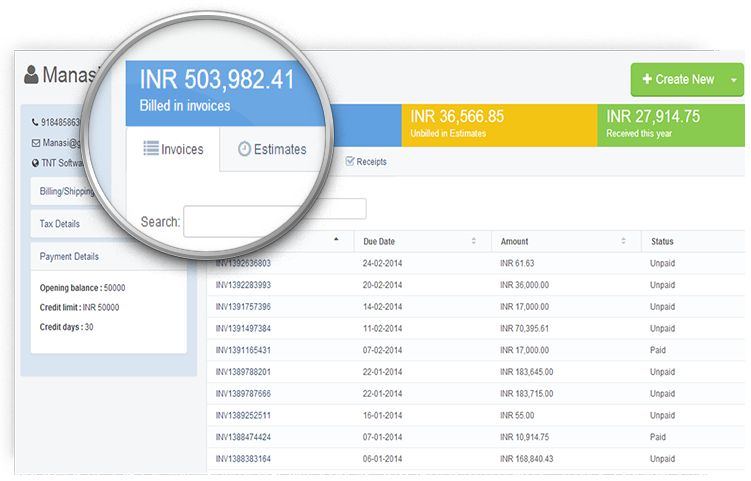Focus the Search input field
The height and width of the screenshot is (481, 751).
[275, 221]
